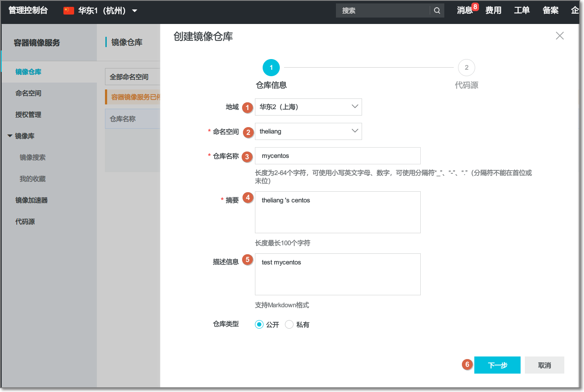584x392 pixels.
Task: Close the 创建镜像仓库 panel via X icon
Action: click(560, 36)
